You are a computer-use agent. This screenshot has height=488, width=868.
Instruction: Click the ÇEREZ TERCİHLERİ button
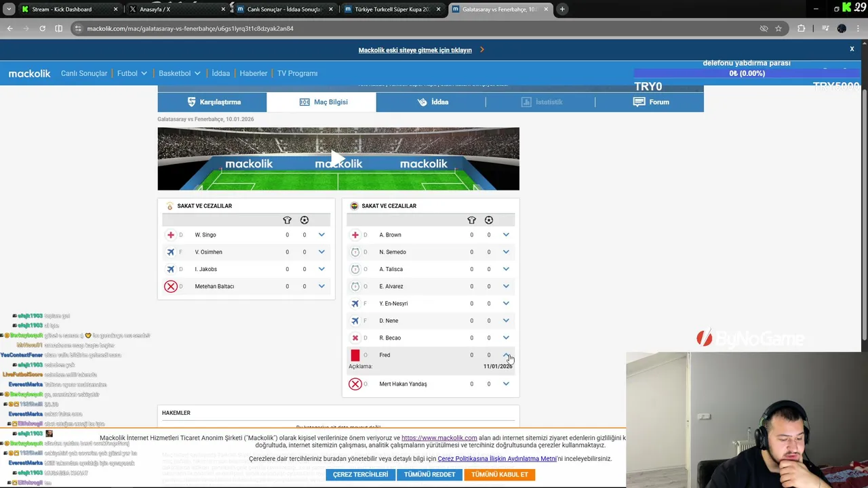click(361, 474)
